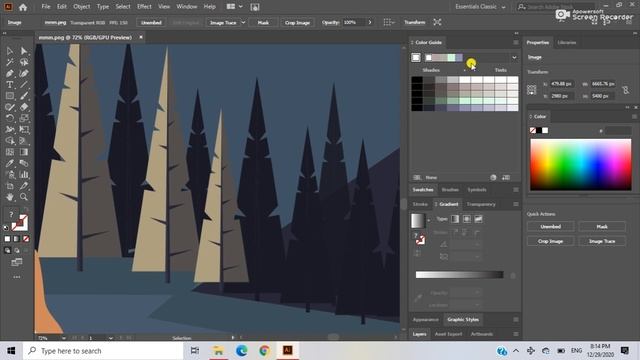
Task: Select the Eraser tool
Action: (24, 107)
